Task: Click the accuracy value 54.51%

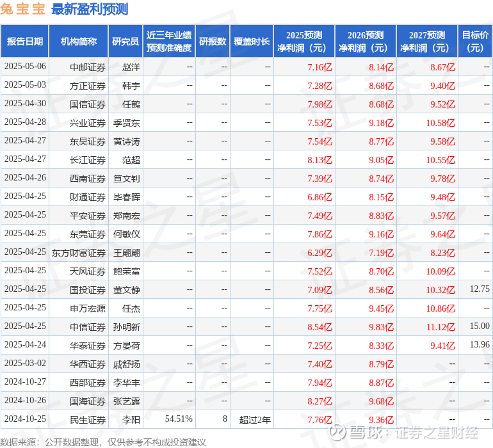Action: (x=179, y=419)
